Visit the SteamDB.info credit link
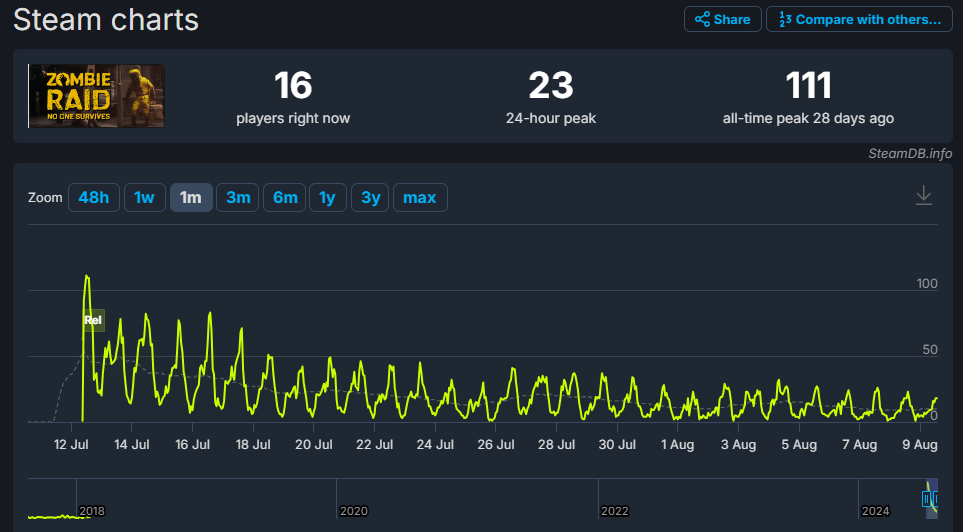The width and height of the screenshot is (963, 532). (x=910, y=154)
